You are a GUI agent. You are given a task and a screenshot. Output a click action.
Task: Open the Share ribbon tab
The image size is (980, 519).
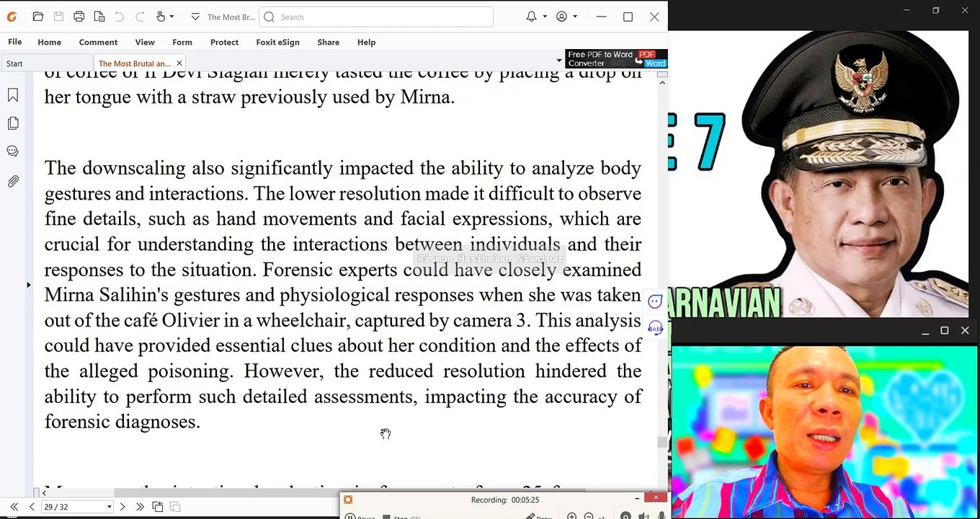pyautogui.click(x=328, y=42)
